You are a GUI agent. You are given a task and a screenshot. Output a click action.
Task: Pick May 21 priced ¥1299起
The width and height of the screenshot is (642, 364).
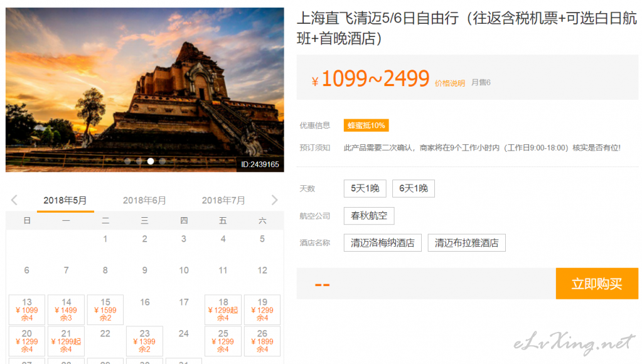[x=67, y=341]
